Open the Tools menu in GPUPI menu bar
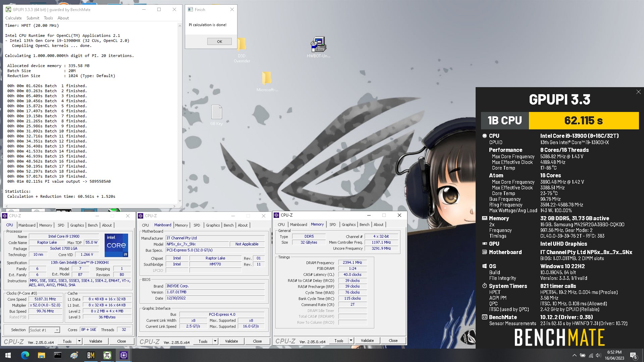The image size is (644, 362). [48, 18]
